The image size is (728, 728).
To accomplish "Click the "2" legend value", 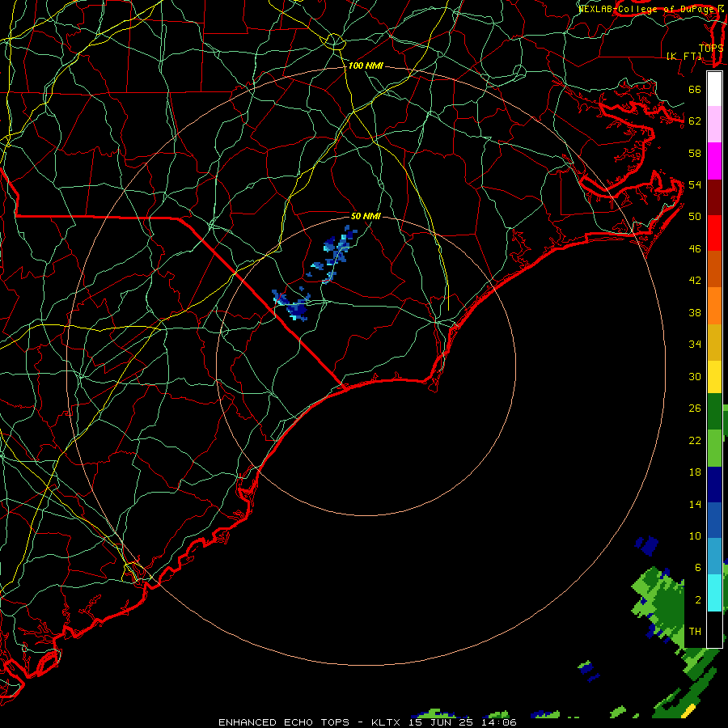I will tap(698, 600).
